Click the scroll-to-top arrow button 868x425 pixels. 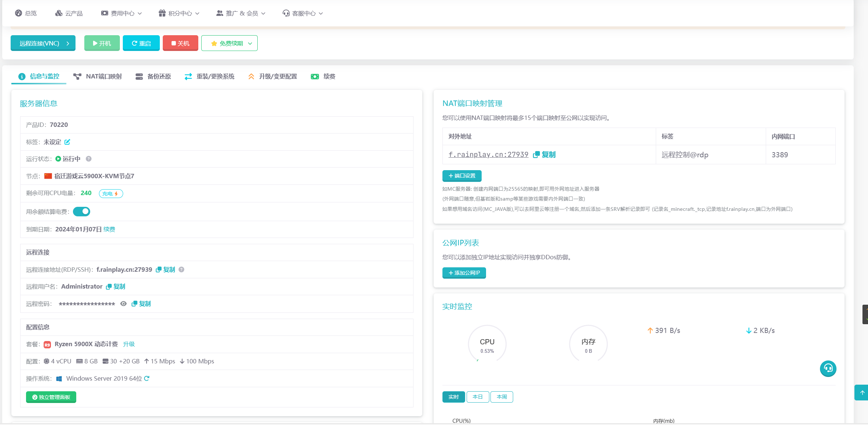point(862,393)
